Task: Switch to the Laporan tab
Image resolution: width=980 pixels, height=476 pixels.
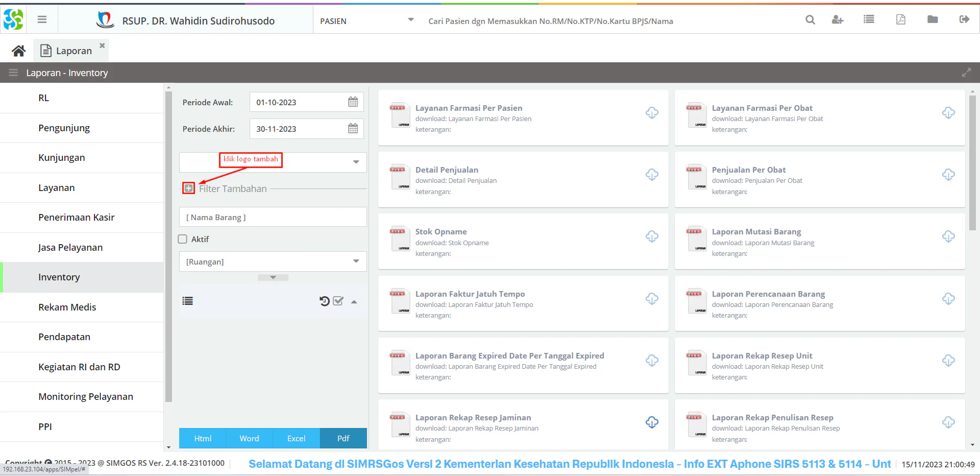Action: (x=73, y=51)
